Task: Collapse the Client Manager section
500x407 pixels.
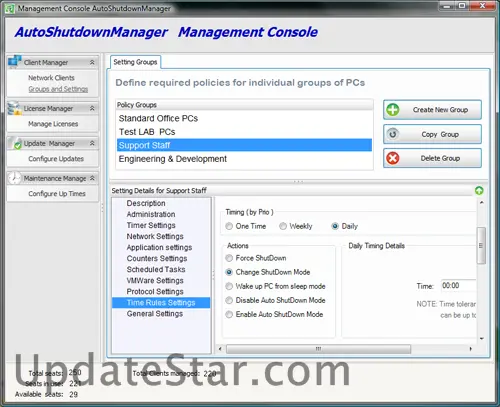Action: 92,62
